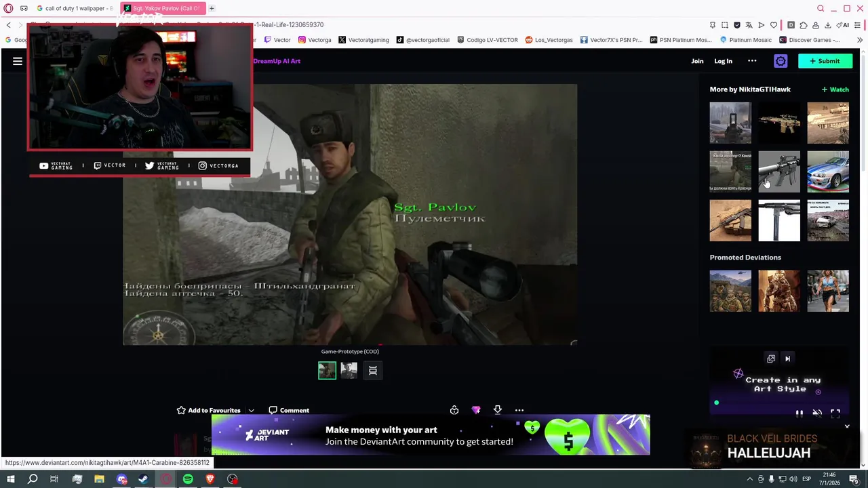Screen dimensions: 868x488
Task: Open DreamUp AI Art link
Action: [277, 61]
